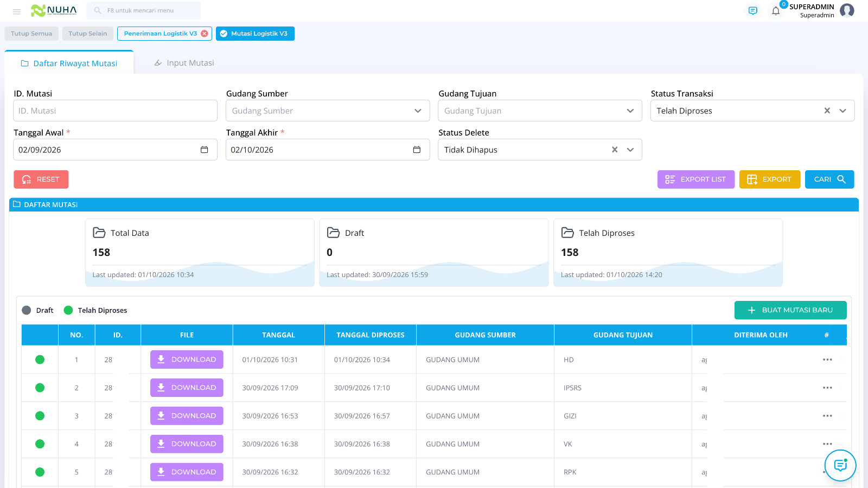Screen dimensions: 868x488
Task: Expand the Gudang Sumber dropdown
Action: point(418,111)
